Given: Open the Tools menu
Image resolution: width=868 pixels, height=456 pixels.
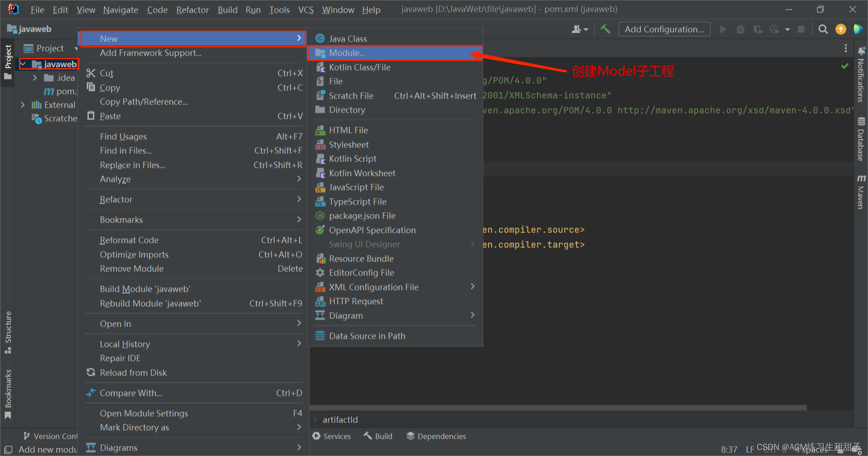Looking at the screenshot, I should point(279,9).
